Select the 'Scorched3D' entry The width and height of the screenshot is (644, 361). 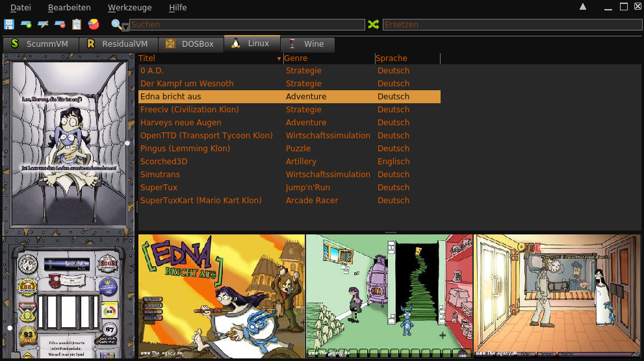click(x=289, y=162)
